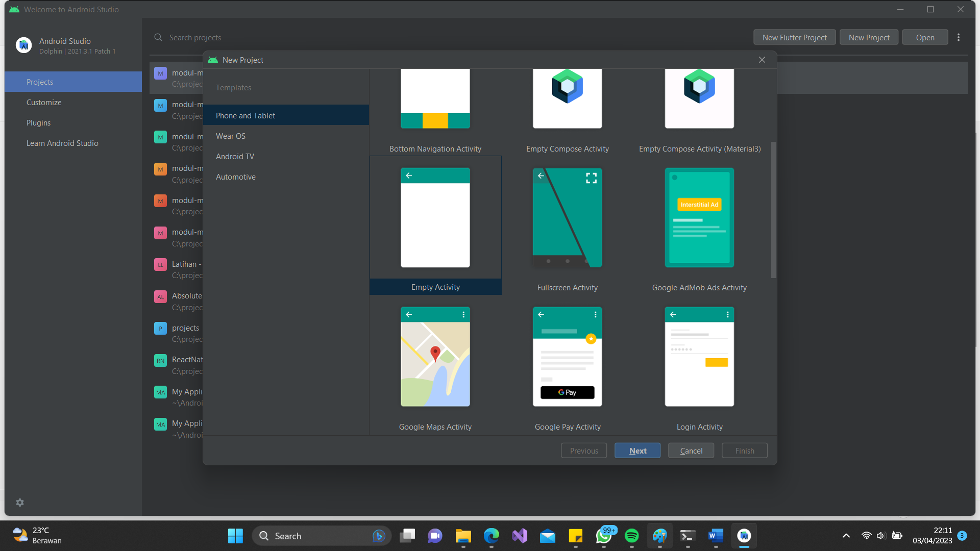Choose the Automotive template category
980x551 pixels.
(236, 177)
